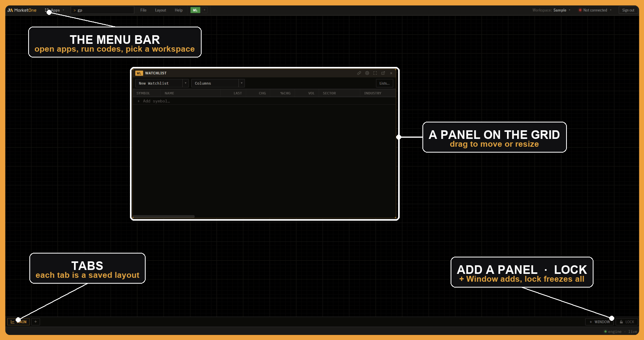Pop out the Watchlist panel to a new window

383,73
